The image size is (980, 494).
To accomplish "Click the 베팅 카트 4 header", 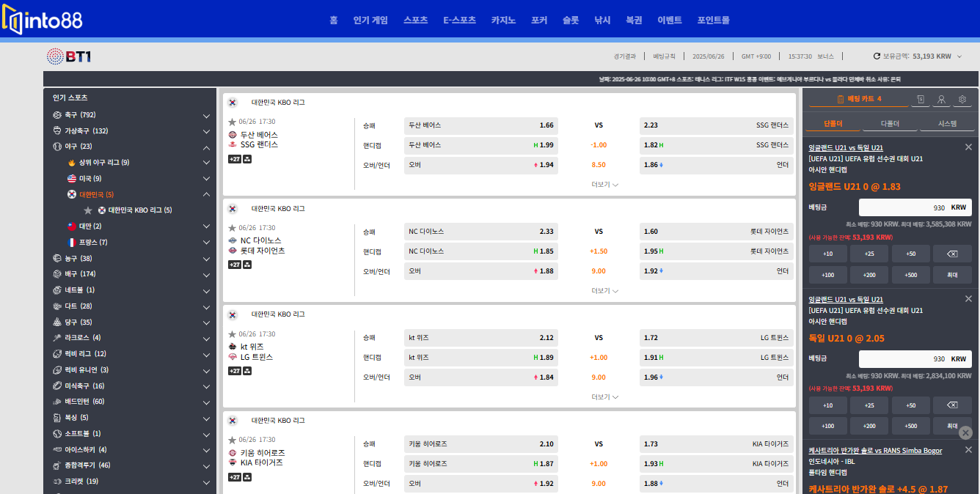I will [859, 99].
